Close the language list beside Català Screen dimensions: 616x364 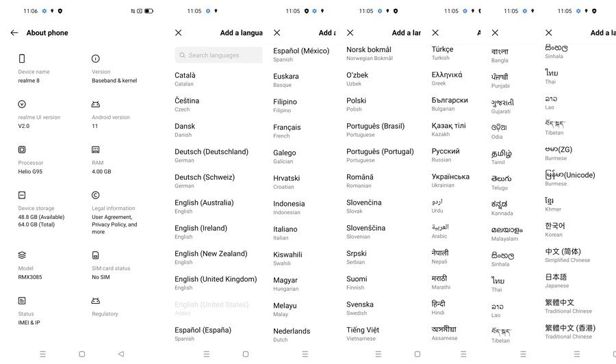coord(179,33)
